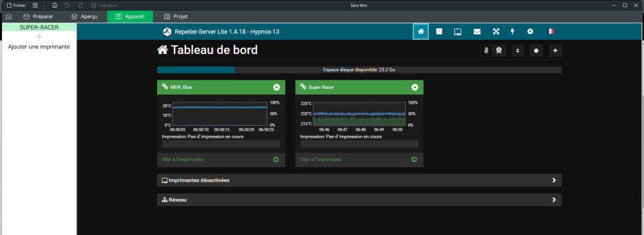Click the disk space progress bar
This screenshot has width=644, height=235.
(x=359, y=70)
